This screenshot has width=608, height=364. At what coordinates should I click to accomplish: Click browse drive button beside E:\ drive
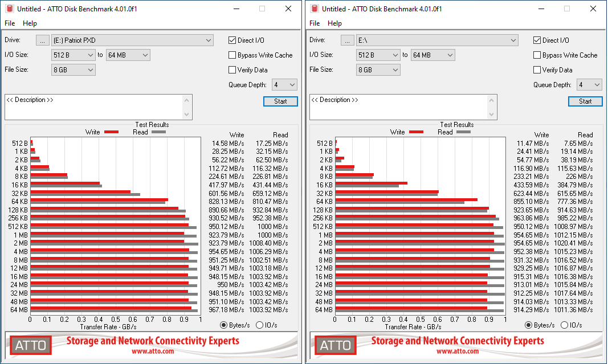coord(348,40)
